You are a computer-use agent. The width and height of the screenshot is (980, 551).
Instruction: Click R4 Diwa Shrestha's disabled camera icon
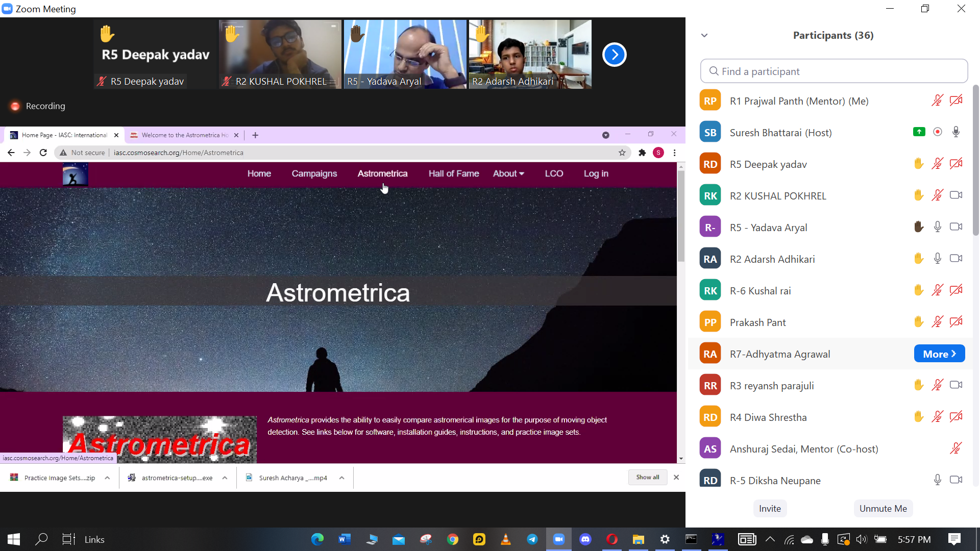click(x=956, y=417)
